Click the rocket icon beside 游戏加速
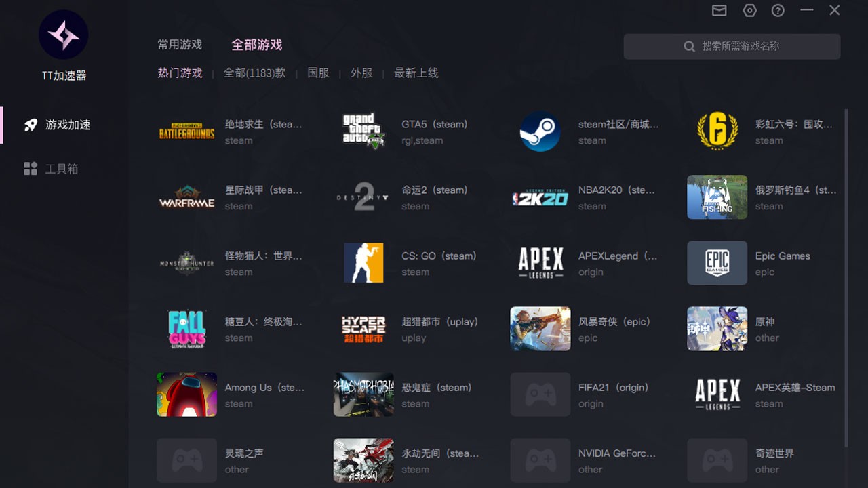Viewport: 868px width, 488px height. 31,125
